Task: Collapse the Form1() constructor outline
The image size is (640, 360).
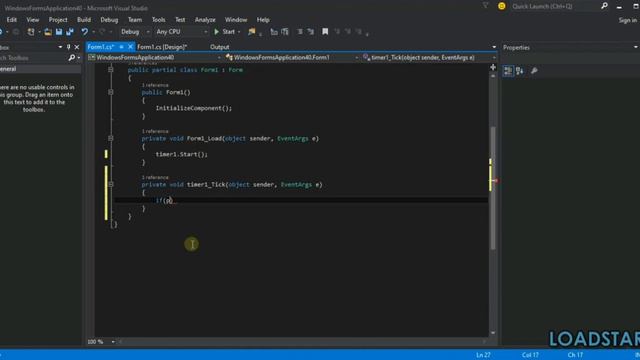Action: point(111,92)
